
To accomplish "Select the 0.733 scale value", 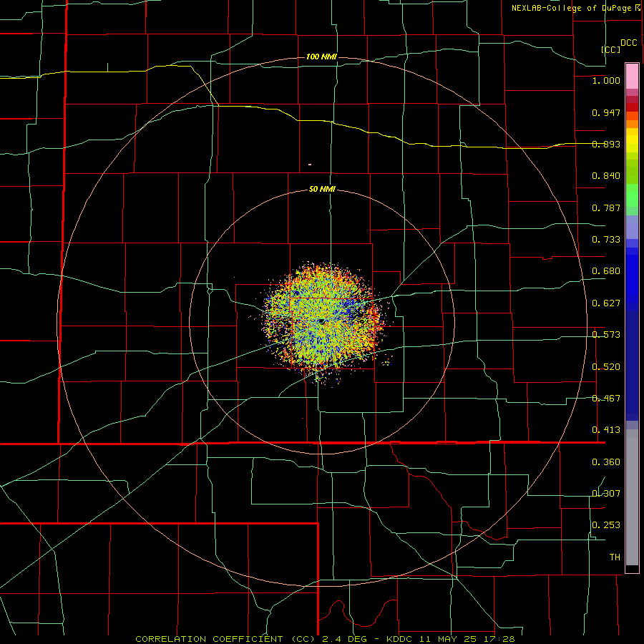I will [606, 240].
